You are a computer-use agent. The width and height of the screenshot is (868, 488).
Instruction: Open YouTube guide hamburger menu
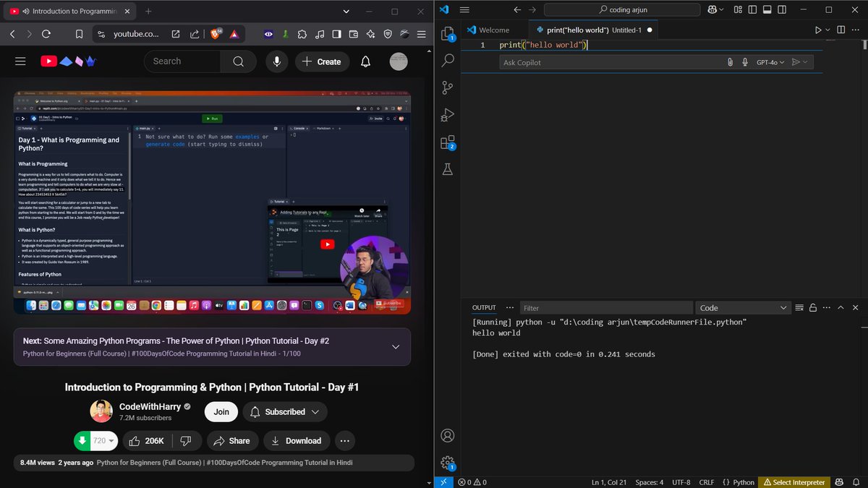pos(20,61)
